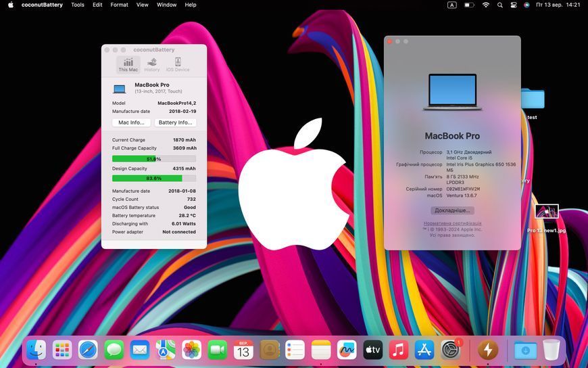Switch to the History tab in coconutBattery
This screenshot has height=368, width=588.
click(x=152, y=64)
